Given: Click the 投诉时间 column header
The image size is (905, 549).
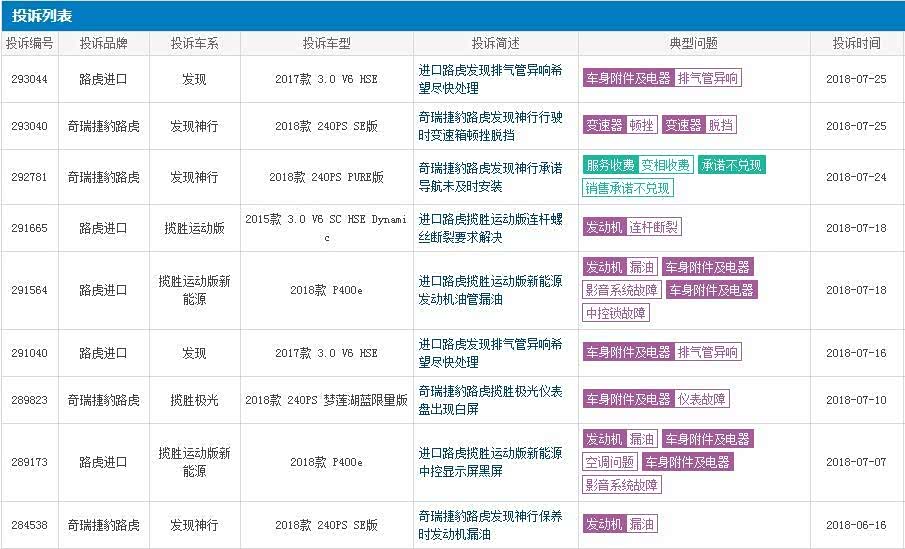Looking at the screenshot, I should click(857, 44).
